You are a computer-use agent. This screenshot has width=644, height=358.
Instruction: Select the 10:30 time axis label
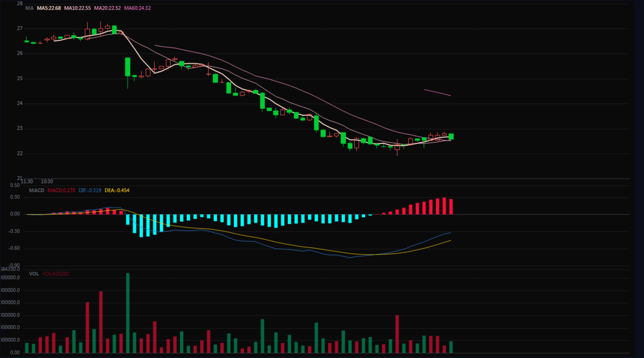click(x=47, y=182)
